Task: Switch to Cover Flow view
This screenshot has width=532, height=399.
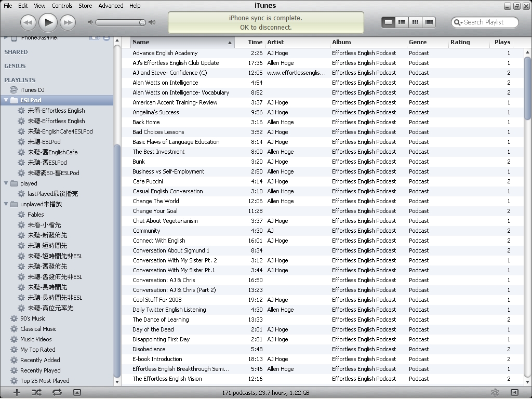Action: [x=429, y=22]
